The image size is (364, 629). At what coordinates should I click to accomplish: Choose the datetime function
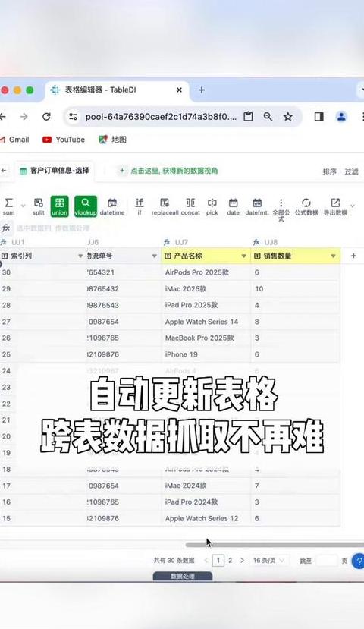112,206
